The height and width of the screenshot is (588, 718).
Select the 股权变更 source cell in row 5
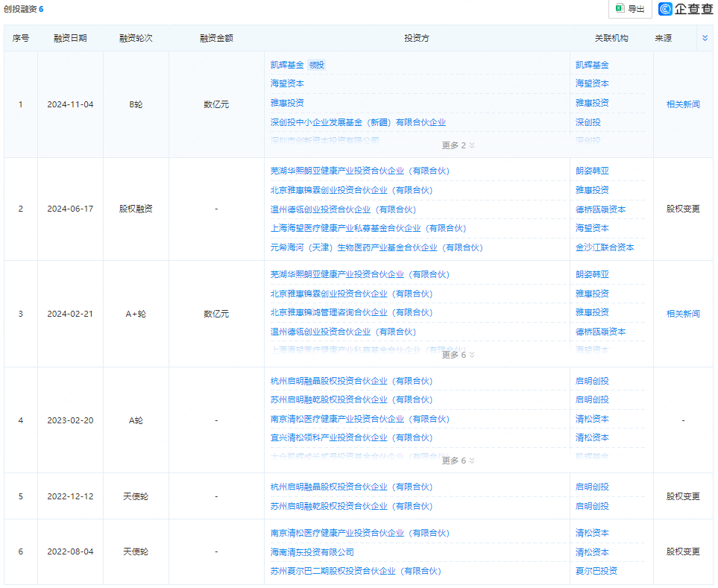tap(683, 496)
